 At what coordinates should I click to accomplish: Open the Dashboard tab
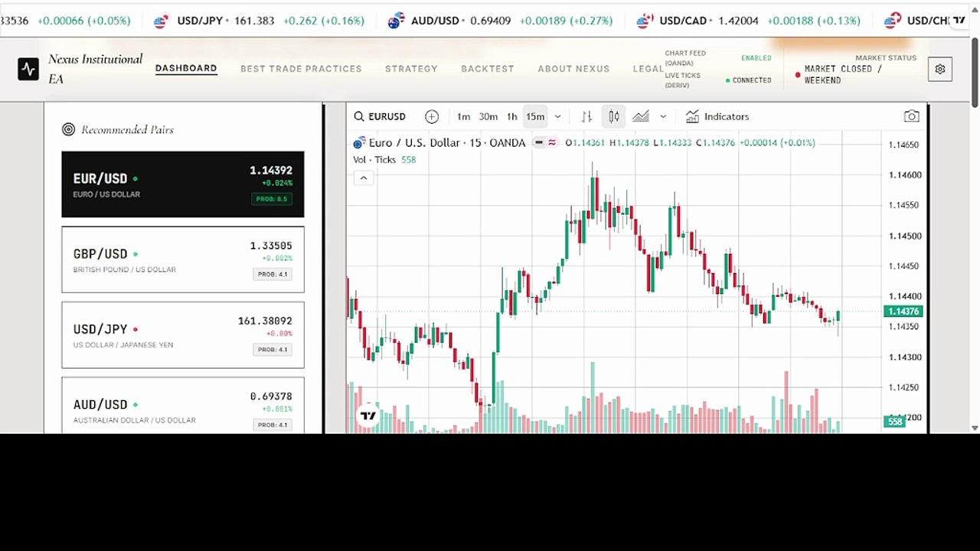click(186, 68)
